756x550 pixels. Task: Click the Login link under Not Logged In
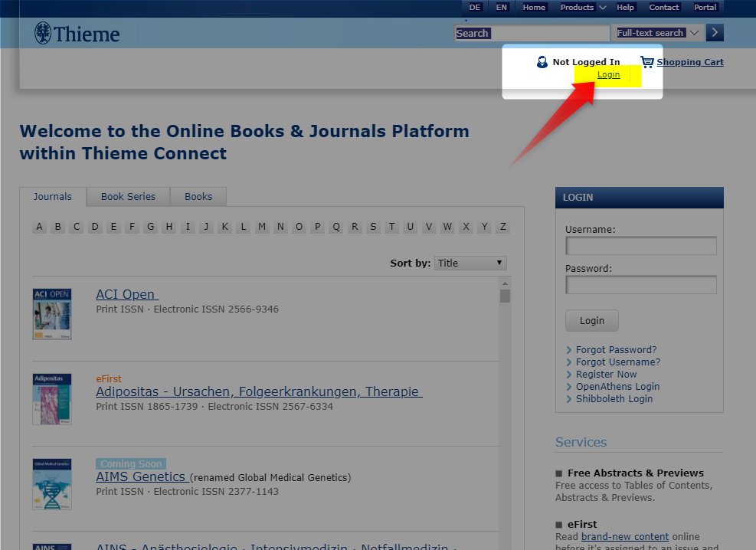[608, 74]
